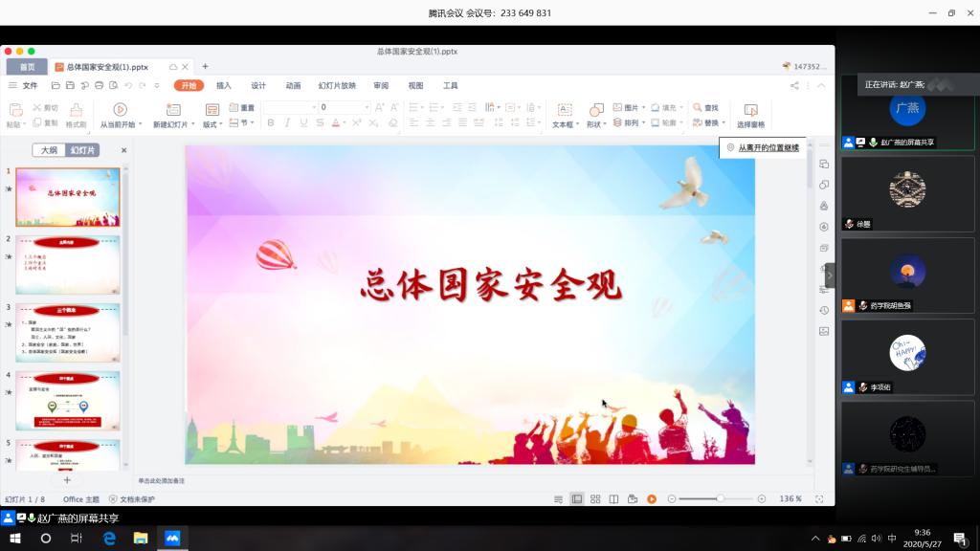Switch panel to 大纲 outline view

pyautogui.click(x=49, y=150)
